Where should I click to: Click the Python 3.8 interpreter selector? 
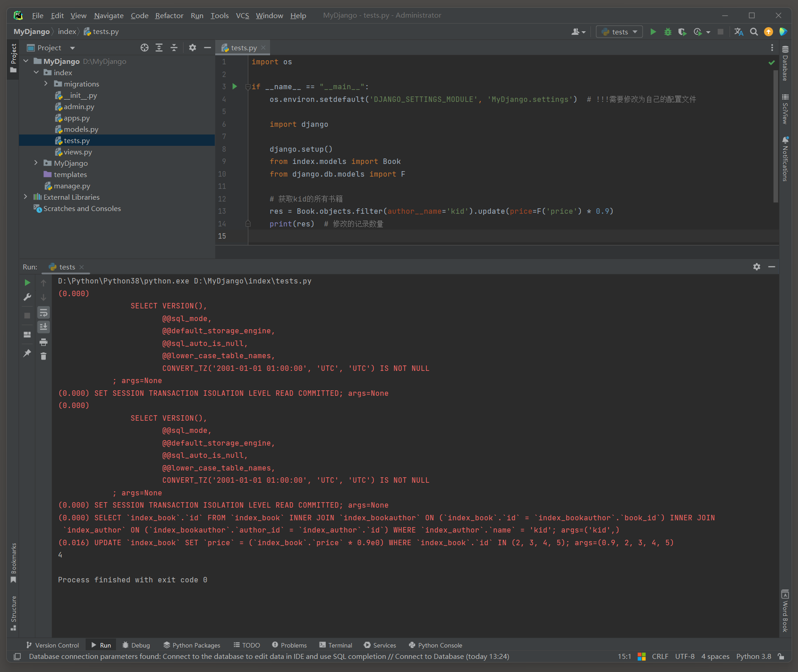[x=754, y=657]
